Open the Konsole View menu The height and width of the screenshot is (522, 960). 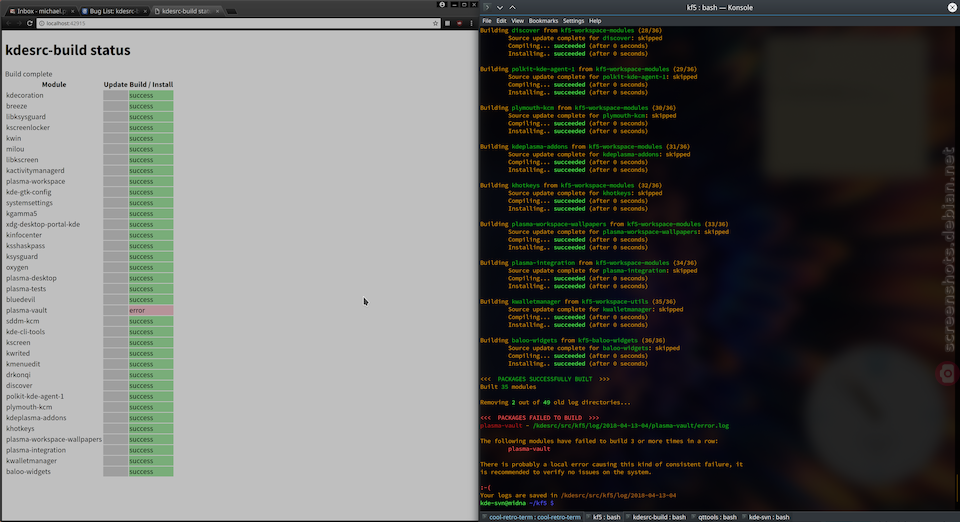click(x=517, y=21)
